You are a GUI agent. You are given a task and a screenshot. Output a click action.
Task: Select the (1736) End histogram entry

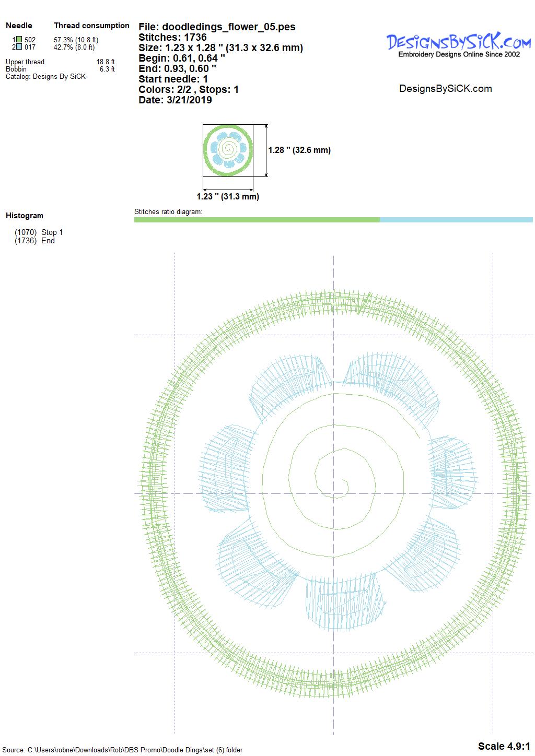tap(34, 241)
